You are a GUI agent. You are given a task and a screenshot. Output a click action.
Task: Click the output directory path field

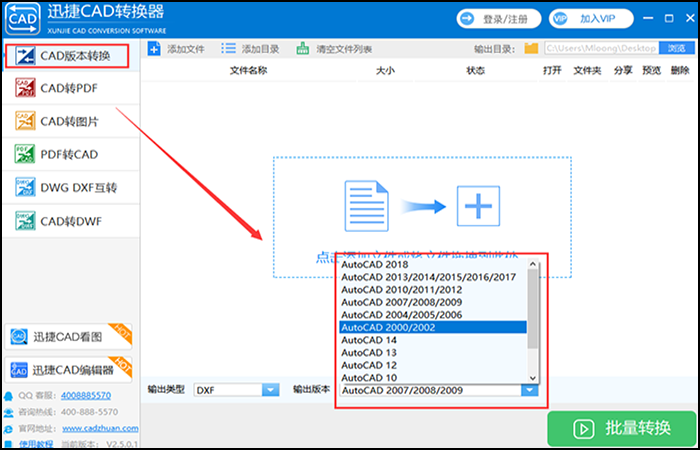(x=601, y=48)
